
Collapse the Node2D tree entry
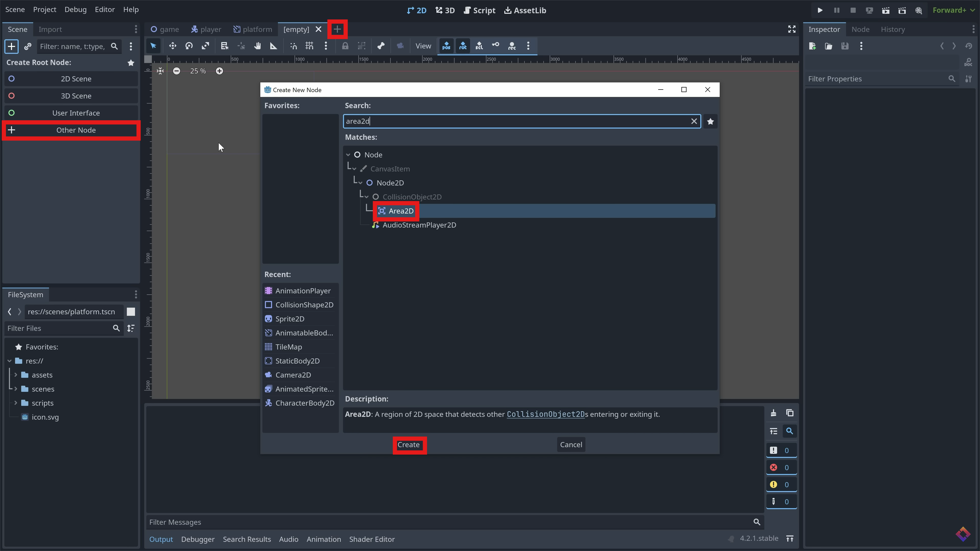tap(360, 183)
